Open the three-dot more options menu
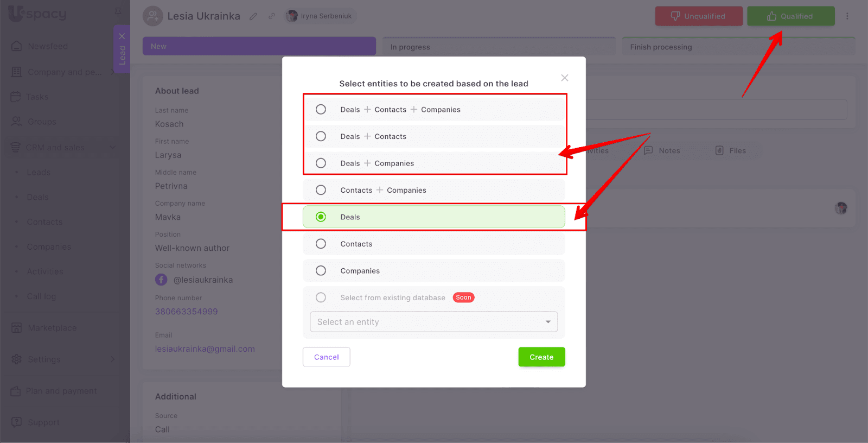Screen dimensions: 868x443 (847, 16)
